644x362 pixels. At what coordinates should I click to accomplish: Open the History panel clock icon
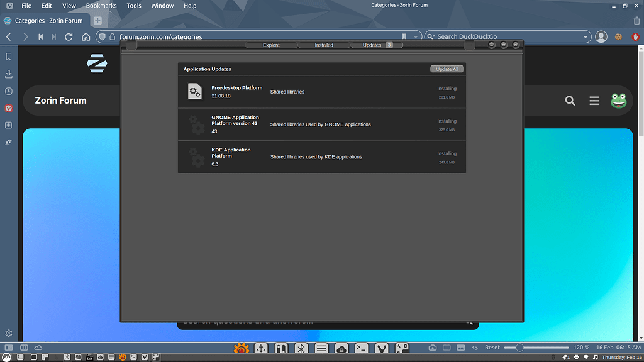point(9,91)
